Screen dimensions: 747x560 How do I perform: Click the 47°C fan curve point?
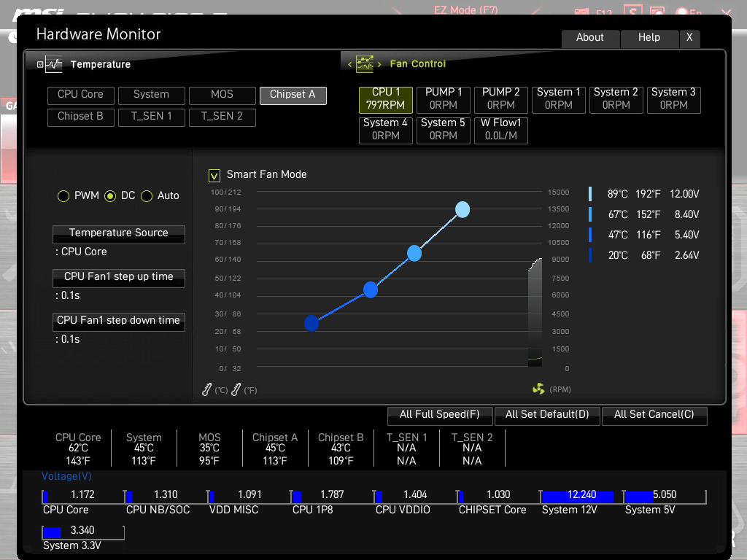point(370,289)
